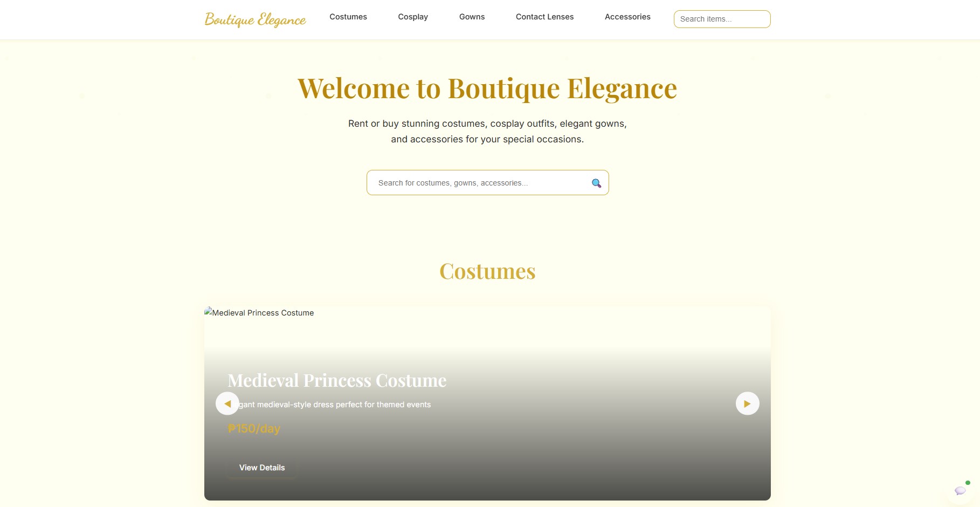The width and height of the screenshot is (980, 507).
Task: Click the Costumes section heading
Action: point(487,271)
